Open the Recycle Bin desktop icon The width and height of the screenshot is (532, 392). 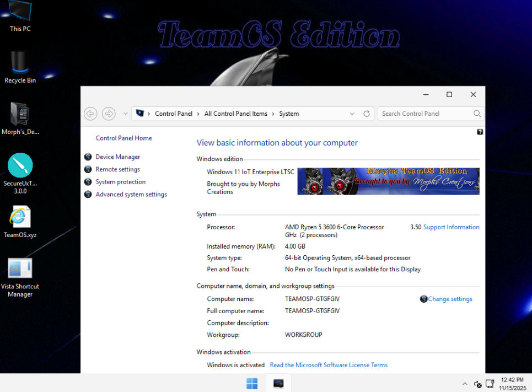click(x=20, y=64)
